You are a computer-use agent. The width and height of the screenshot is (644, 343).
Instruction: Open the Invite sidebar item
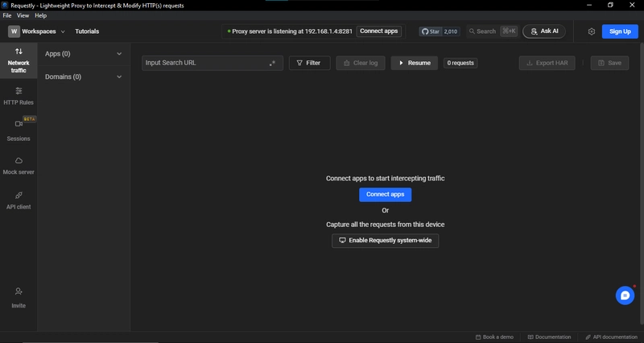pos(19,298)
